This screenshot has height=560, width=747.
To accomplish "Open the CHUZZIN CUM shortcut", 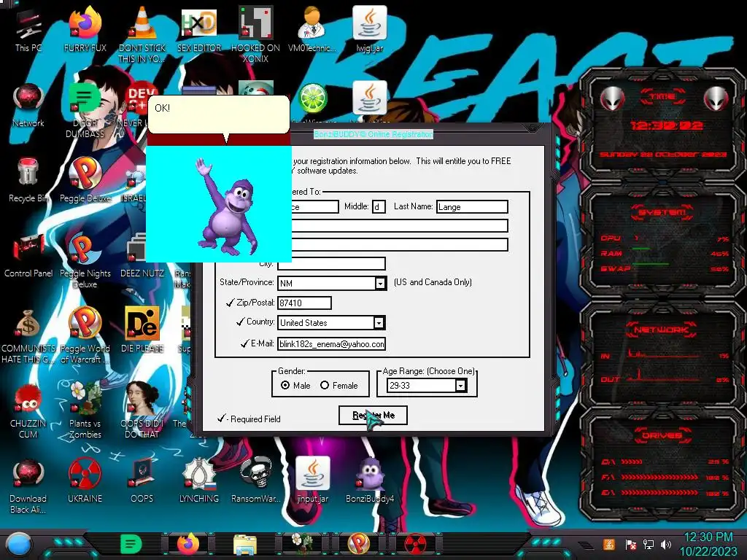I will click(x=28, y=411).
